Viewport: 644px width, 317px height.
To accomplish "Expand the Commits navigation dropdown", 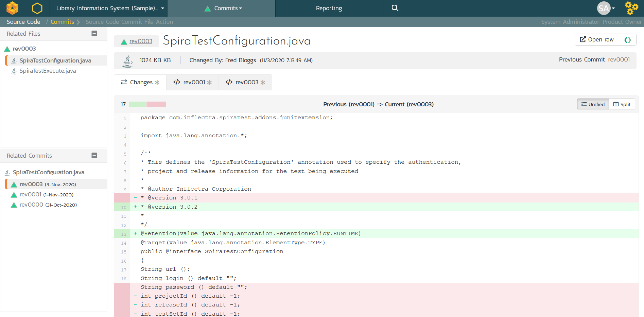I will click(x=224, y=8).
